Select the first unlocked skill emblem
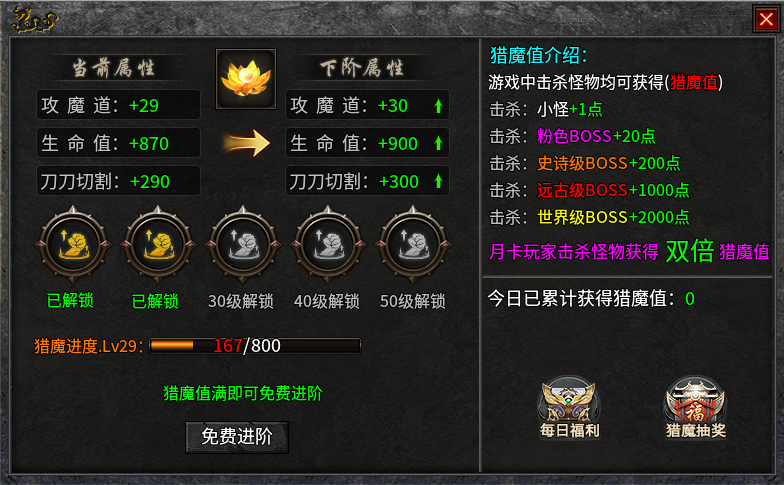This screenshot has width=784, height=485. [x=73, y=245]
